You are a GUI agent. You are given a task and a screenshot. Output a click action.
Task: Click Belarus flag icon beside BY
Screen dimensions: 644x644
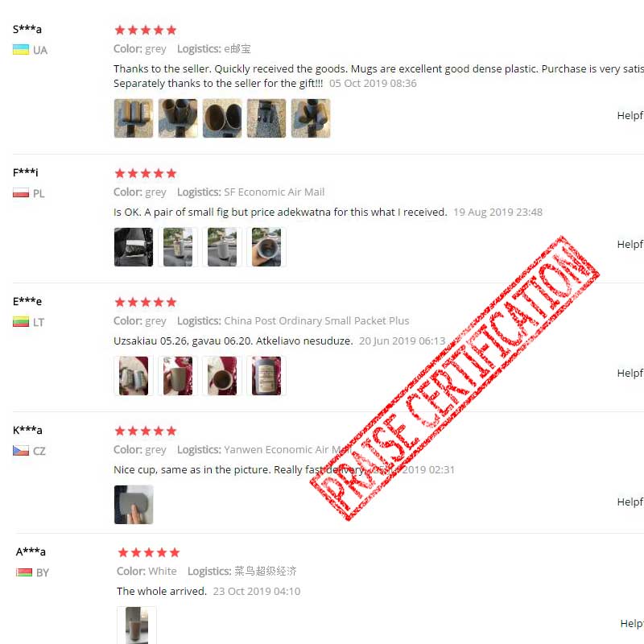(24, 572)
